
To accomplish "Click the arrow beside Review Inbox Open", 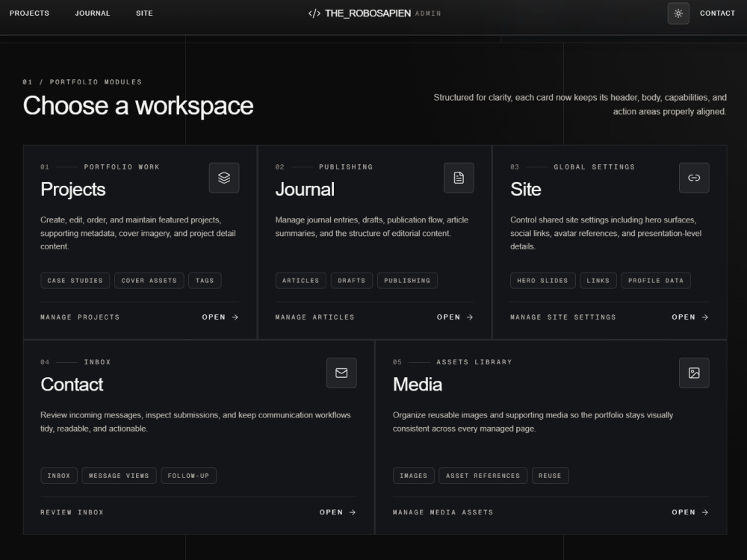I will click(353, 512).
